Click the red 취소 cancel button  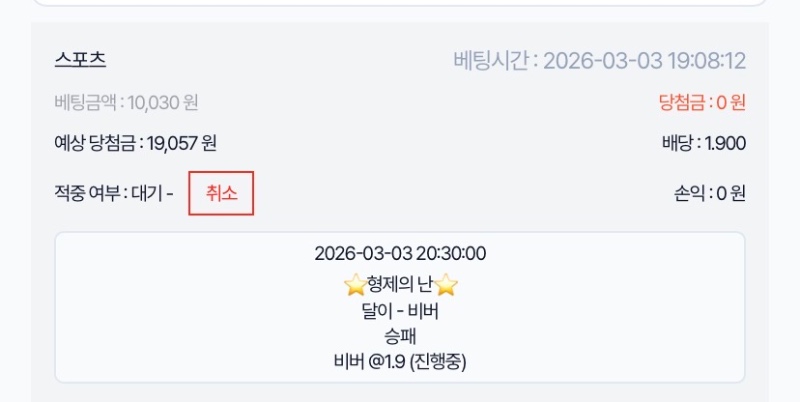(x=221, y=193)
